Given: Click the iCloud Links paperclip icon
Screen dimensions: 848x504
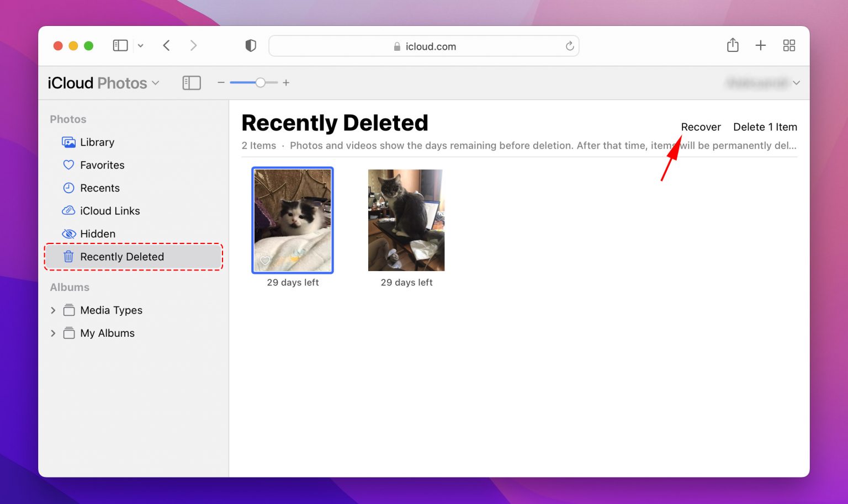Looking at the screenshot, I should [68, 210].
